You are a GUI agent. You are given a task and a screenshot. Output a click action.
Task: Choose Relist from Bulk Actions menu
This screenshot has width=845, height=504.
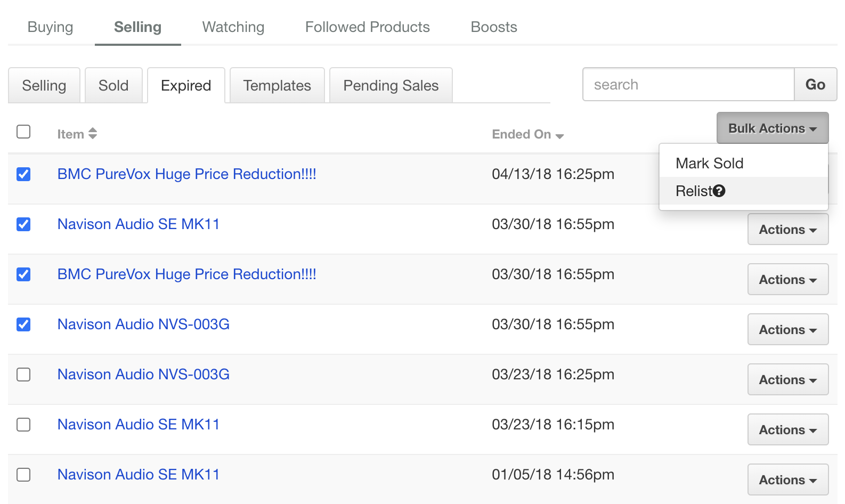tap(743, 191)
